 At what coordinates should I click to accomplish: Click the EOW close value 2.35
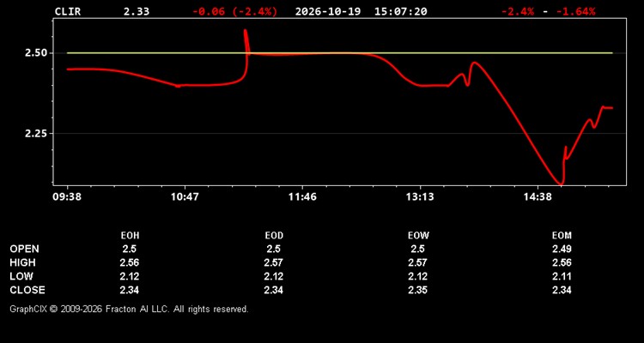417,290
